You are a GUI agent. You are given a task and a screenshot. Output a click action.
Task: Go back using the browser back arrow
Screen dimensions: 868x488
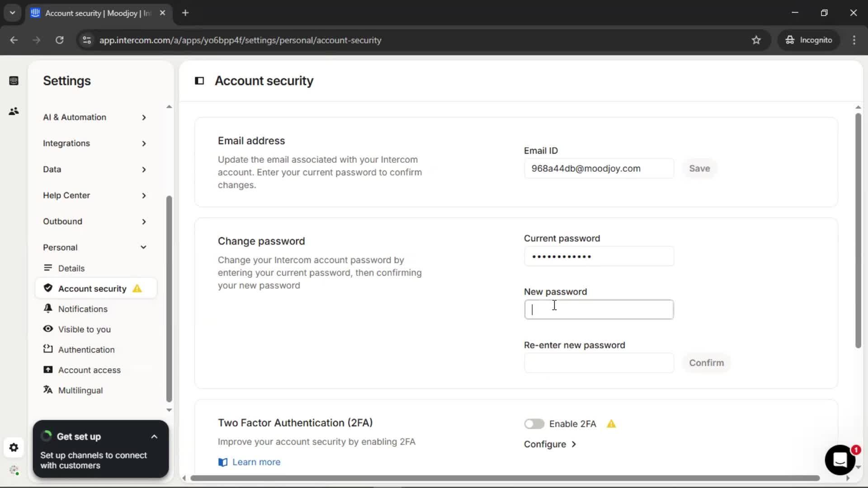coord(14,40)
